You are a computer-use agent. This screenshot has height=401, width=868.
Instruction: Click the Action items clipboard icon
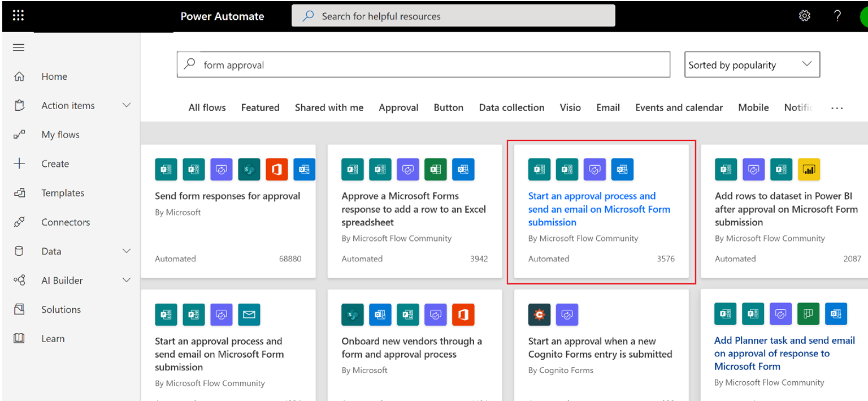[19, 105]
